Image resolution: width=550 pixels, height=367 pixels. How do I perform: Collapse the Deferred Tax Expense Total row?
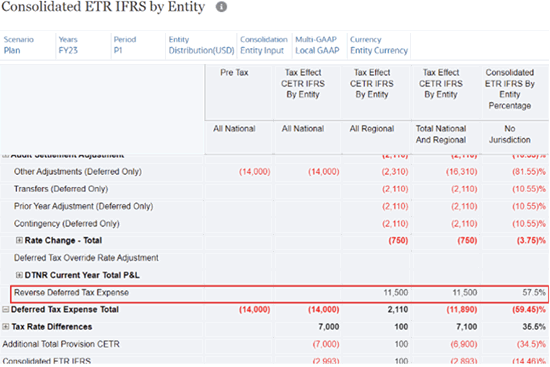tap(6, 309)
